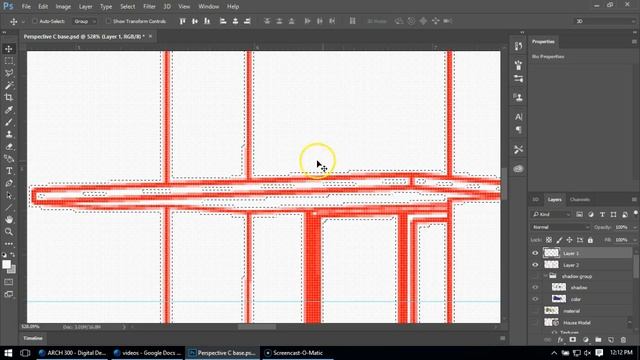
Task: Select the Lasso tool
Action: [x=9, y=73]
